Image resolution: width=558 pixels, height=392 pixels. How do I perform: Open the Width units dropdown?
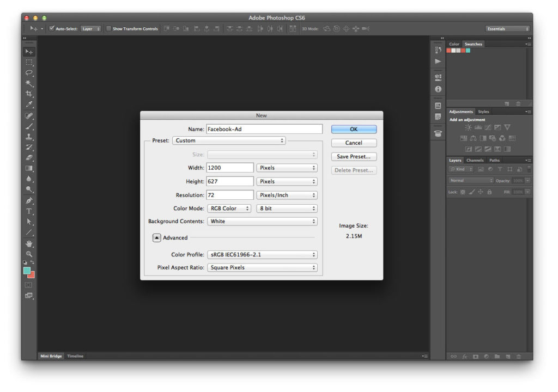[x=287, y=167]
